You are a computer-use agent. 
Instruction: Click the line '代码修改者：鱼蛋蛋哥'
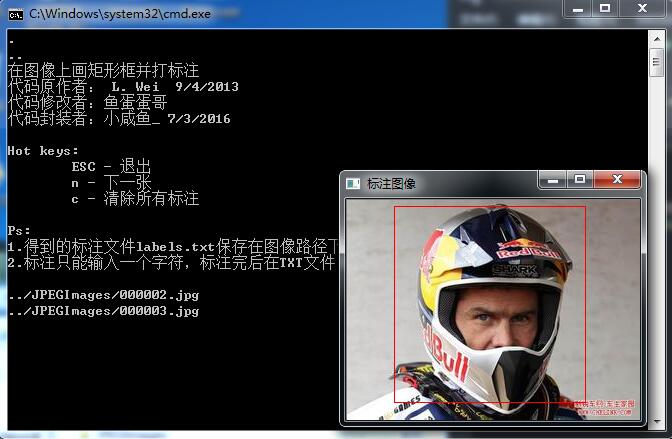87,102
